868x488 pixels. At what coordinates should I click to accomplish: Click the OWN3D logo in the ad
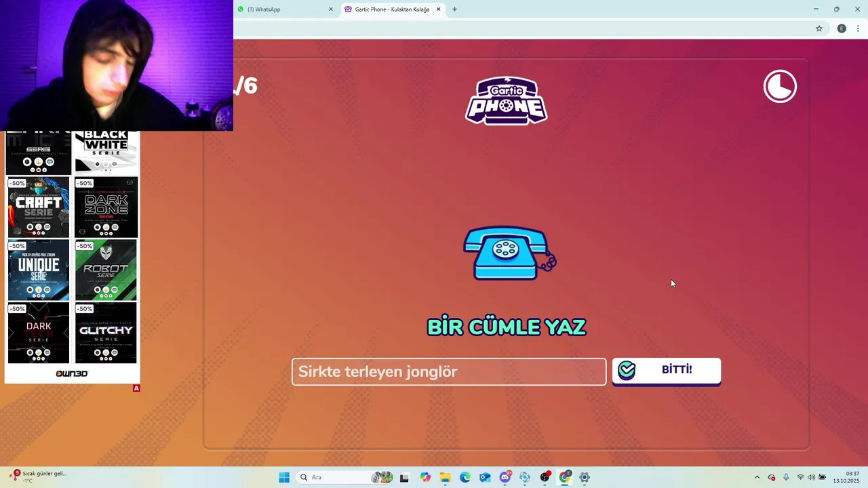[x=72, y=373]
